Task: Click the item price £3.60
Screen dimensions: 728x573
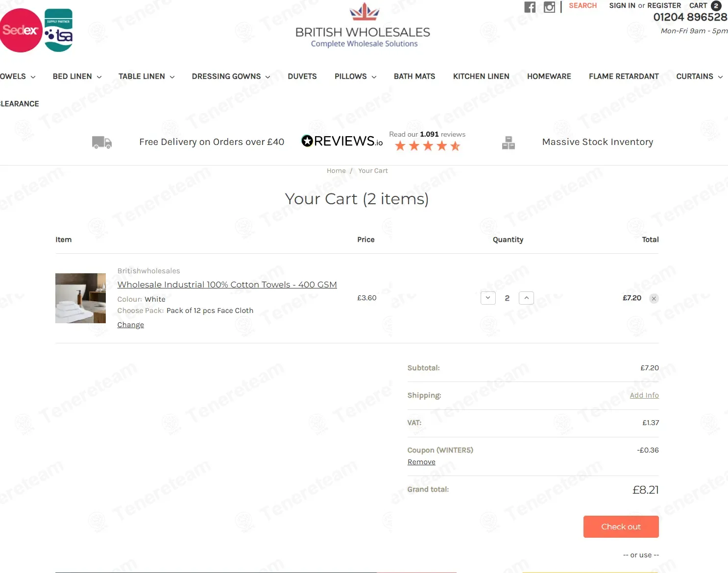Action: tap(366, 298)
